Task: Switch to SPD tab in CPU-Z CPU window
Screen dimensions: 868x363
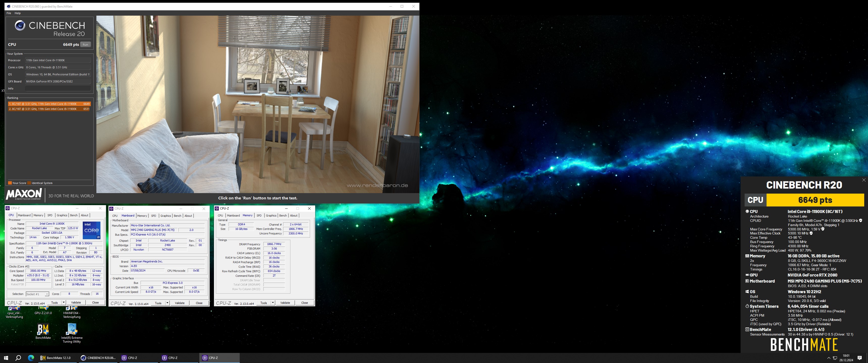Action: (50, 215)
